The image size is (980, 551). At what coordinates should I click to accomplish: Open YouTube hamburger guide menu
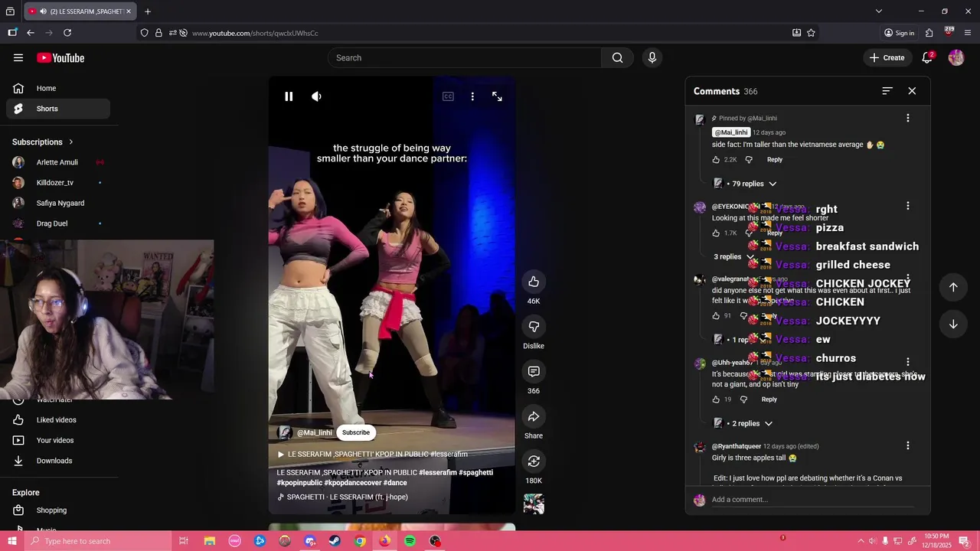18,58
